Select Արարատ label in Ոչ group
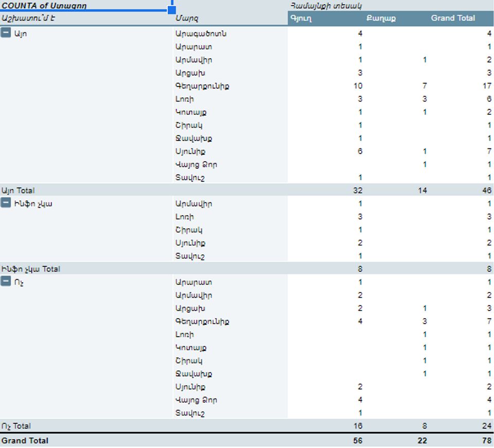The image size is (494, 448). tap(193, 282)
